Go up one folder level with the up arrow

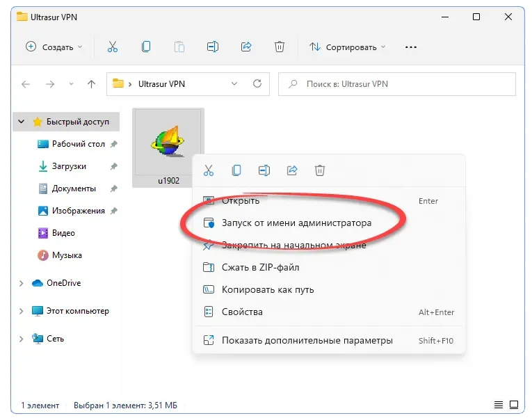tap(91, 83)
